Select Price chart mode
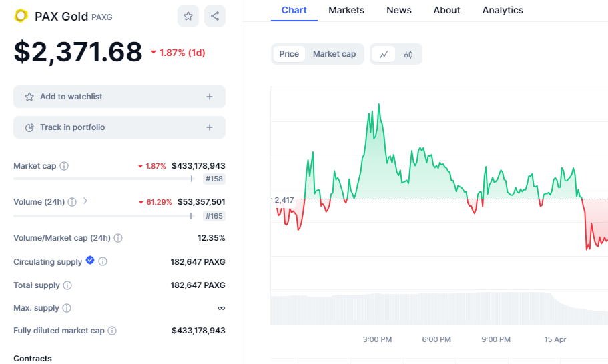 pos(289,54)
